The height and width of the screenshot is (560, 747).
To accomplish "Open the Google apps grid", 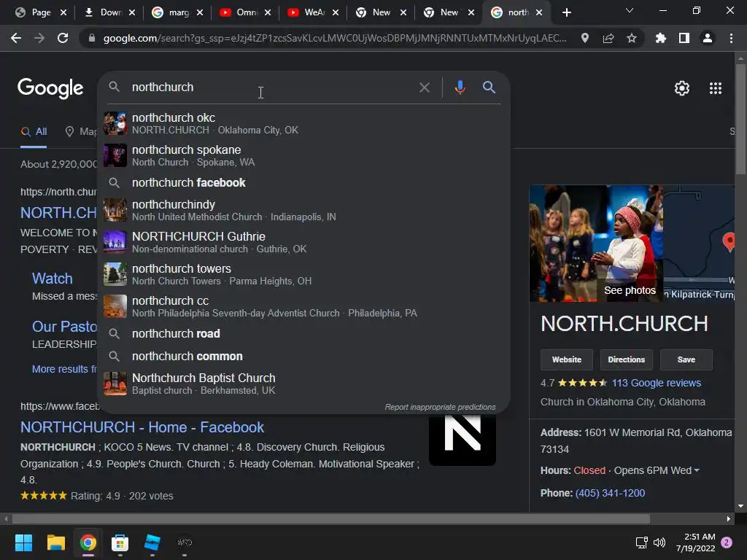I will click(x=716, y=88).
